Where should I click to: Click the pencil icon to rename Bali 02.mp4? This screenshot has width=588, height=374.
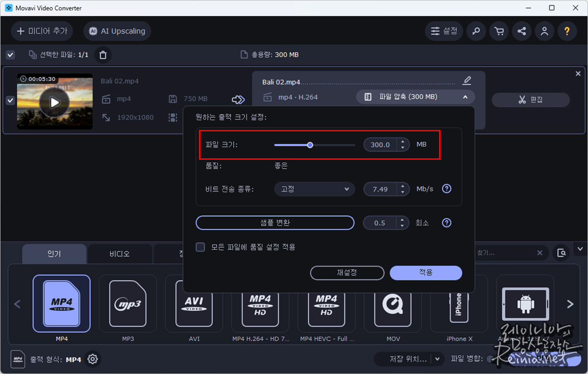(467, 80)
